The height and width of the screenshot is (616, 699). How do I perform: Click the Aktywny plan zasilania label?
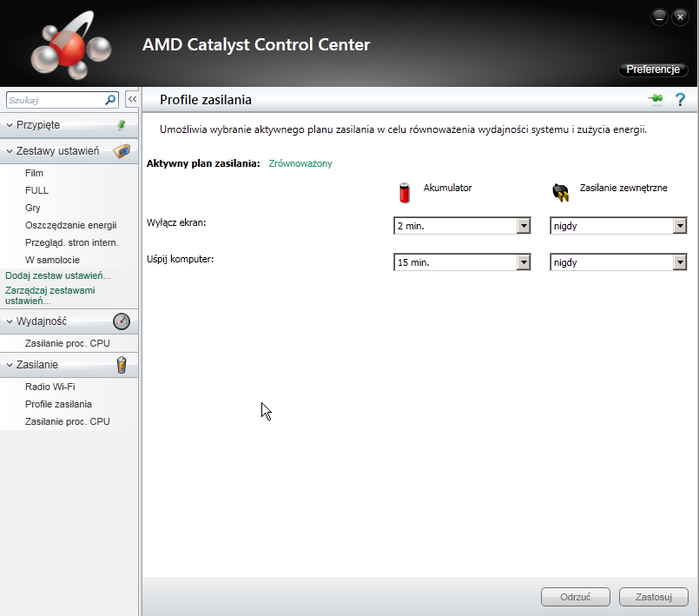(203, 163)
